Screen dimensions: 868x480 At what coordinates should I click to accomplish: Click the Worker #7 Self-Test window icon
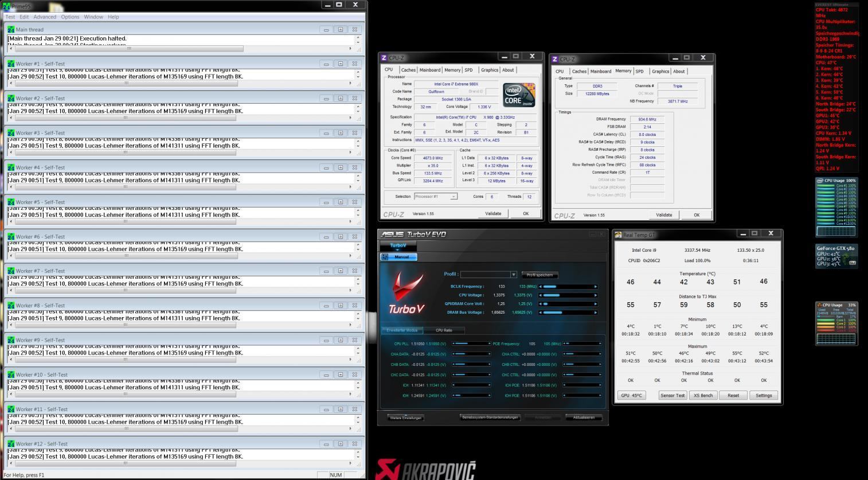coord(11,271)
